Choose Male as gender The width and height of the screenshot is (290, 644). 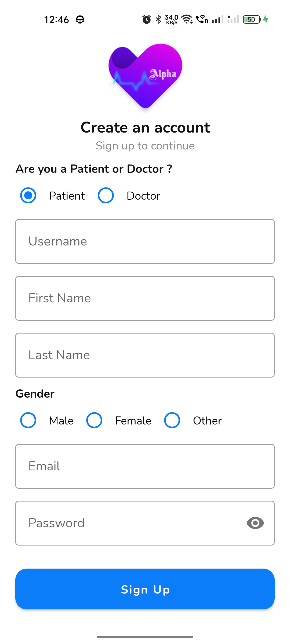(x=28, y=420)
